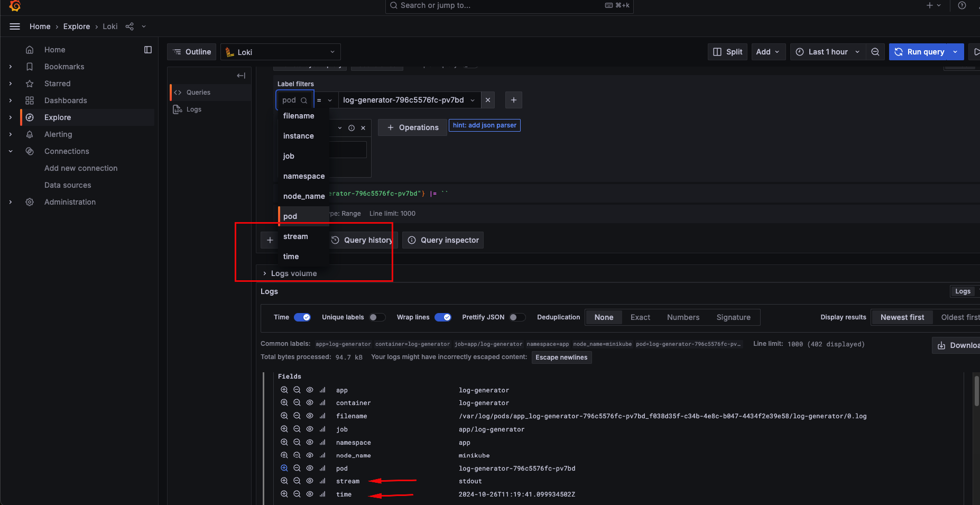
Task: Open the Query inspector
Action: click(443, 240)
